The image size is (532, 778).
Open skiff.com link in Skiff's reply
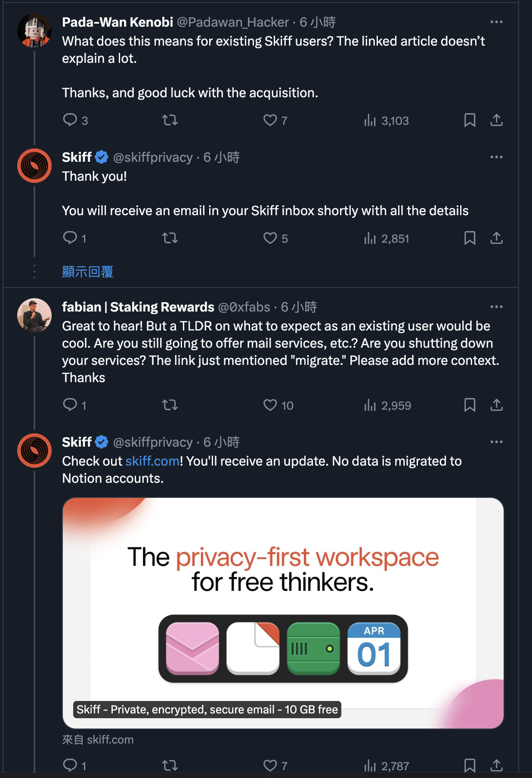(152, 461)
